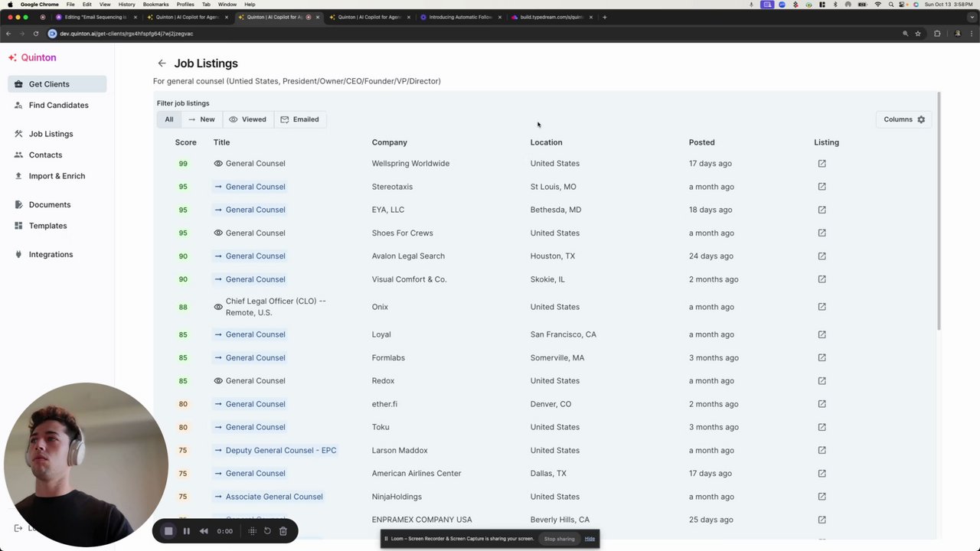The image size is (980, 551).
Task: Pause the Loom recording
Action: [186, 531]
